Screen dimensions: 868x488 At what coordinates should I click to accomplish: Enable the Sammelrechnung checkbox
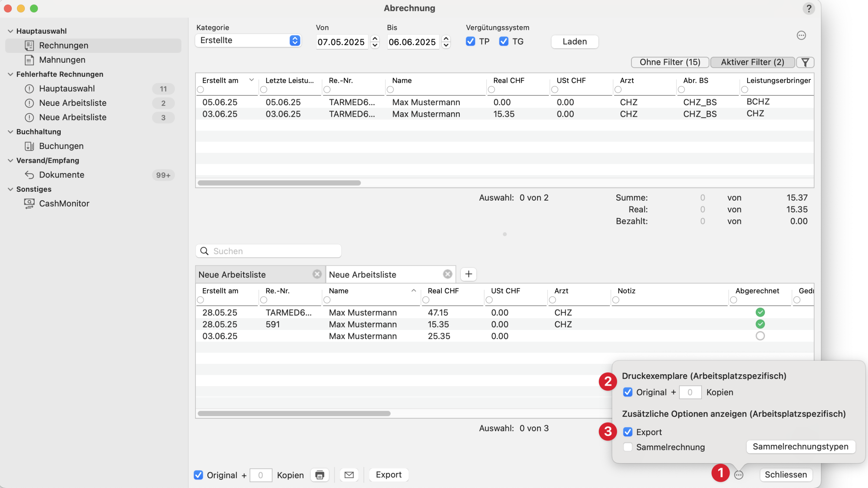628,447
